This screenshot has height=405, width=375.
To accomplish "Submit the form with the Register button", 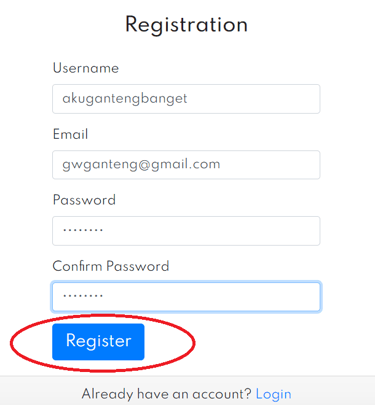I will (x=98, y=342).
